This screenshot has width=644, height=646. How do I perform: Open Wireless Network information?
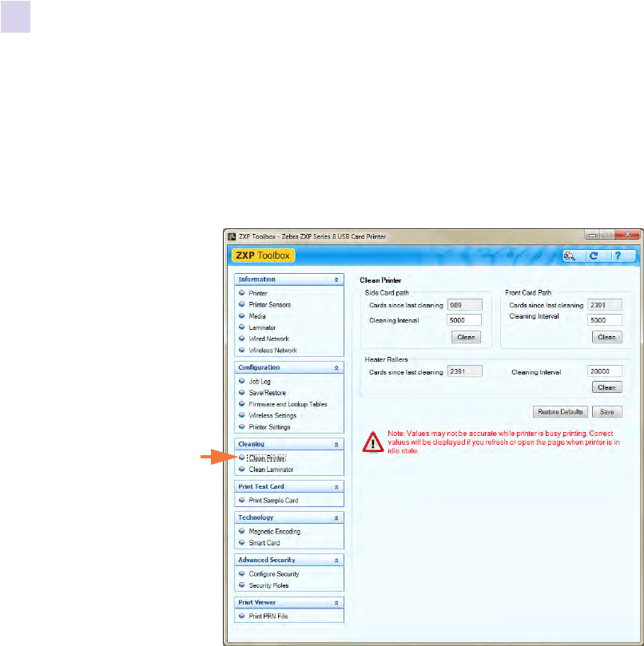(273, 351)
